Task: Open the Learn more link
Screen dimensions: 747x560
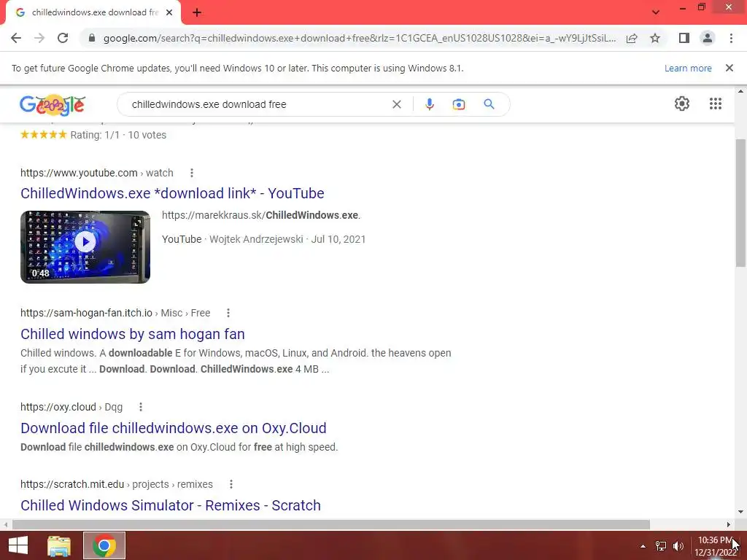Action: pos(688,68)
